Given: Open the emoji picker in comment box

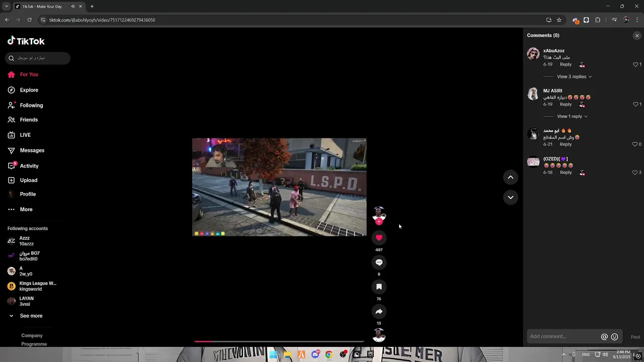Looking at the screenshot, I should point(614,337).
